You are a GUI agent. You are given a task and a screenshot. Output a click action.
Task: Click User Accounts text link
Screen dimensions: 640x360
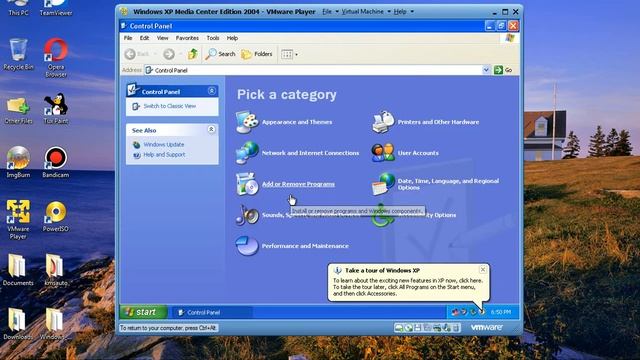(418, 153)
